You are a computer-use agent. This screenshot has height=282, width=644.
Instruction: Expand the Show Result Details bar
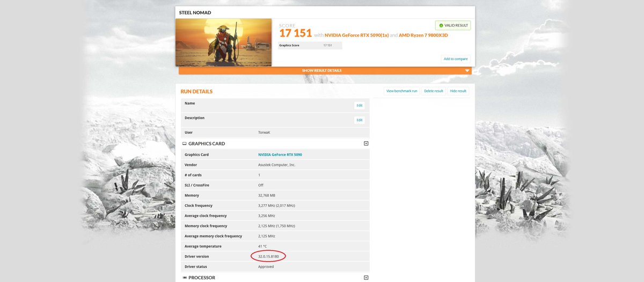(x=325, y=70)
